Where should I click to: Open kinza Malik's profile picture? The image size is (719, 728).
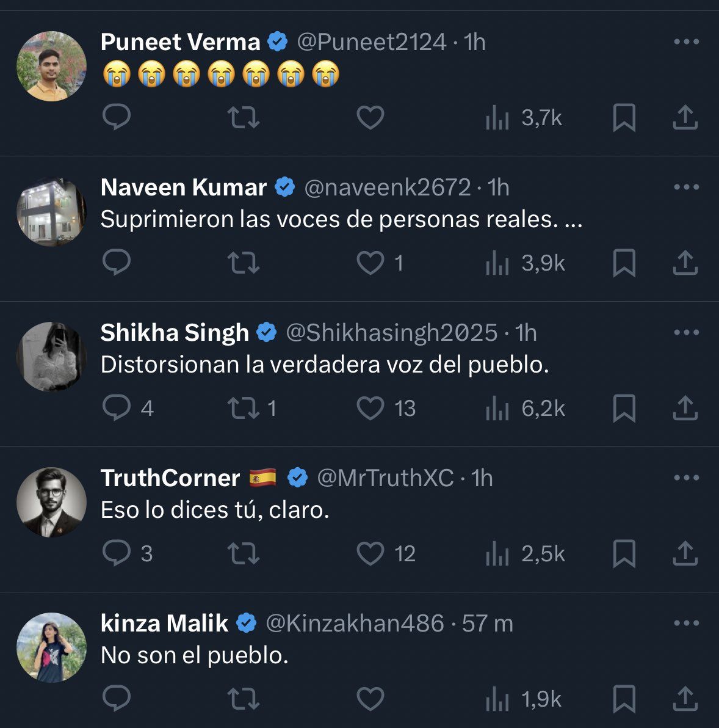point(51,647)
